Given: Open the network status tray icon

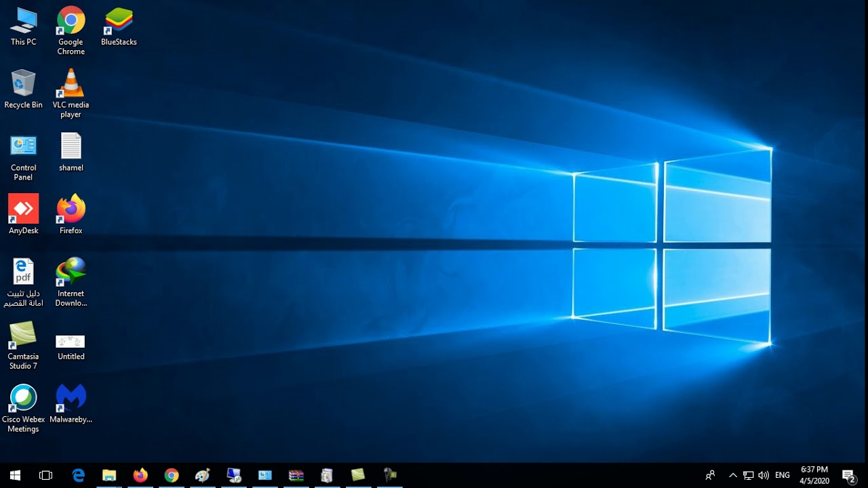Looking at the screenshot, I should pos(748,475).
